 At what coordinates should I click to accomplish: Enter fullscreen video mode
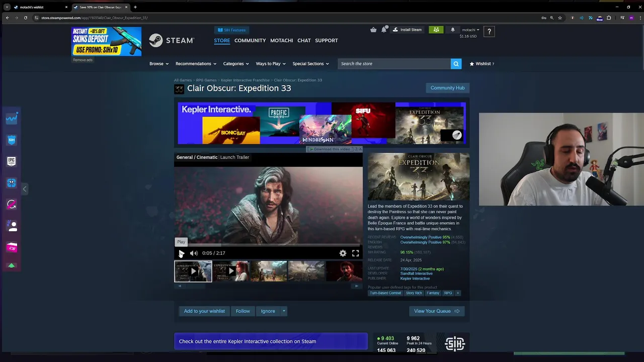click(356, 253)
